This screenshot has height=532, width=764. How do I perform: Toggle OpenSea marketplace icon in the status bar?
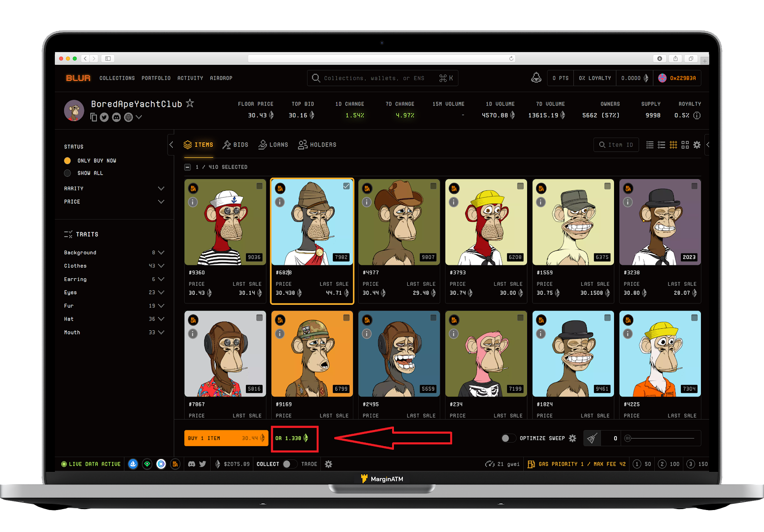(x=133, y=464)
